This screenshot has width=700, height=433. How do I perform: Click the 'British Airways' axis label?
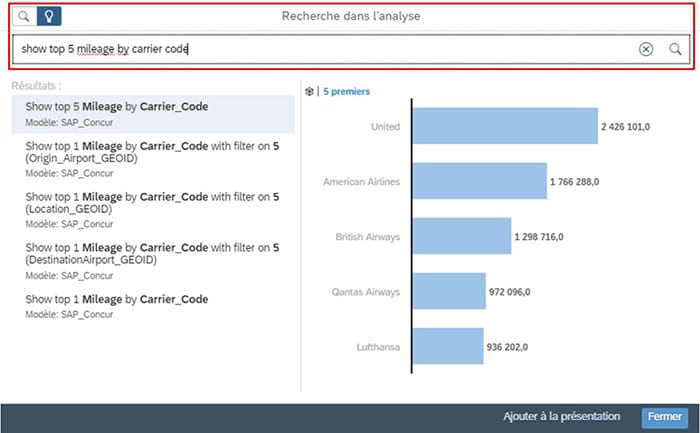[x=367, y=237]
